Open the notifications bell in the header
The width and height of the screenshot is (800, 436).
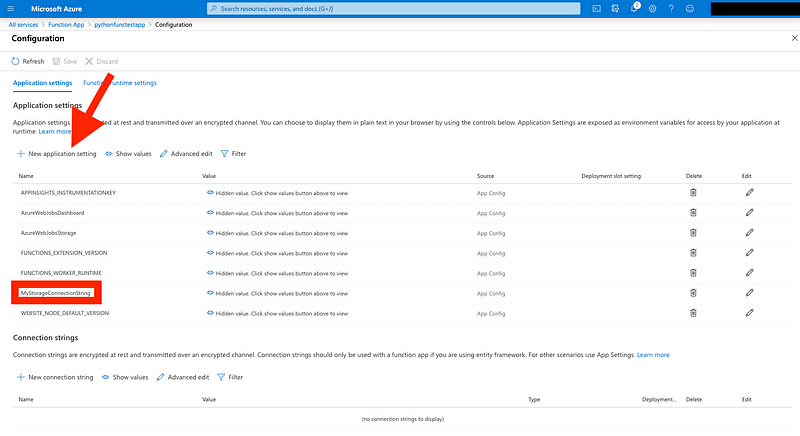(x=633, y=8)
